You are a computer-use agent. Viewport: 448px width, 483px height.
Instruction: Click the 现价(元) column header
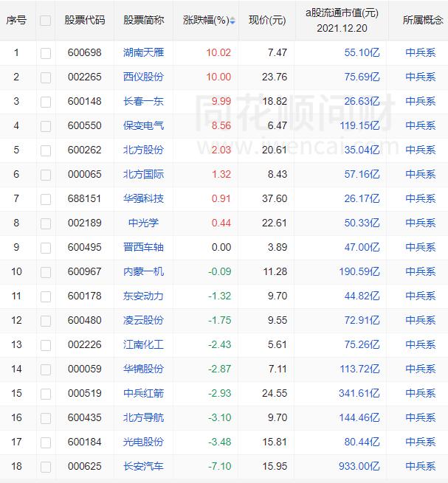267,21
